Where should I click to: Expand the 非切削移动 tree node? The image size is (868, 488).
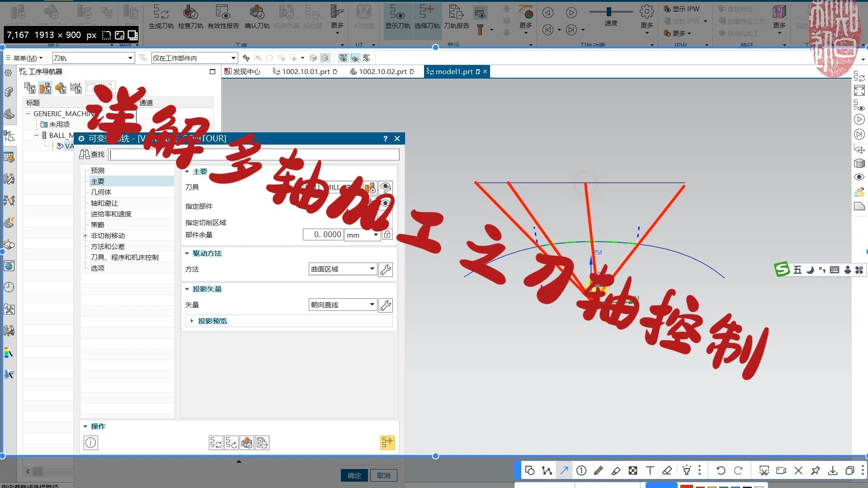86,235
